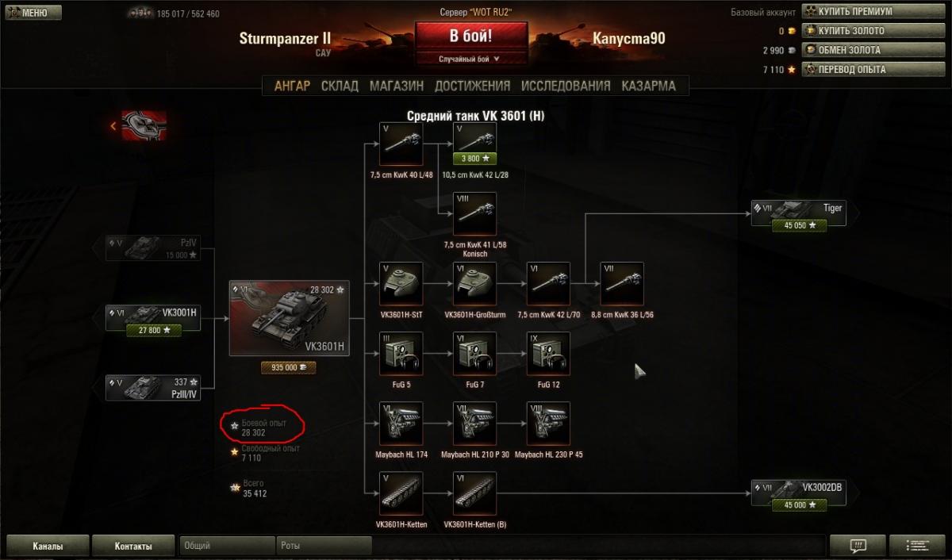This screenshot has width=952, height=560.
Task: Select the 7,5 cm KwK 41 L/58 Konisch gun
Action: pyautogui.click(x=474, y=213)
